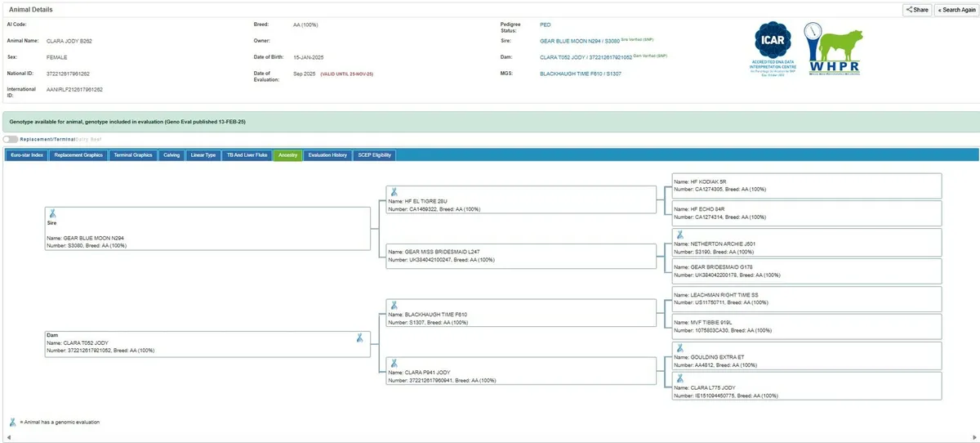980x443 pixels.
Task: Click genomic DNA icon on HF El Tigre 28U
Action: click(x=394, y=191)
